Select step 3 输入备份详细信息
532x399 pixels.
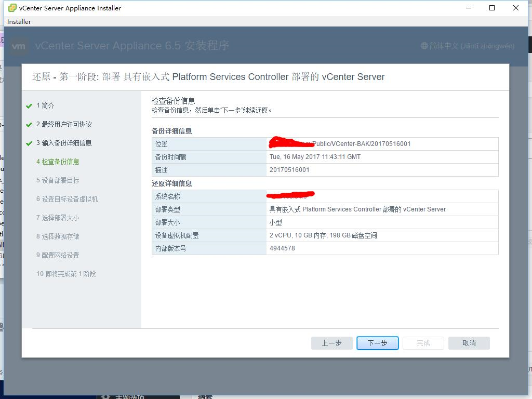[x=64, y=143]
